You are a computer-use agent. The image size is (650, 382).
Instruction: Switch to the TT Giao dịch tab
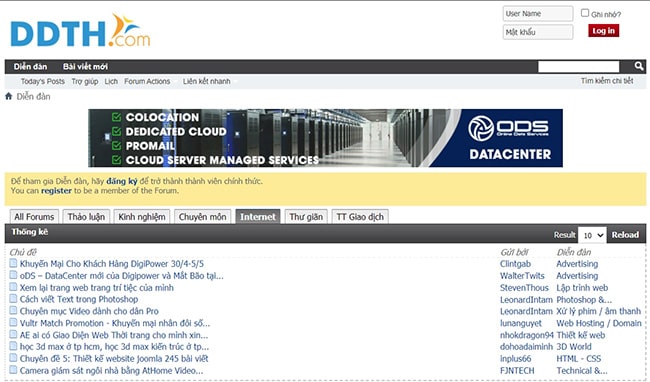(x=360, y=217)
